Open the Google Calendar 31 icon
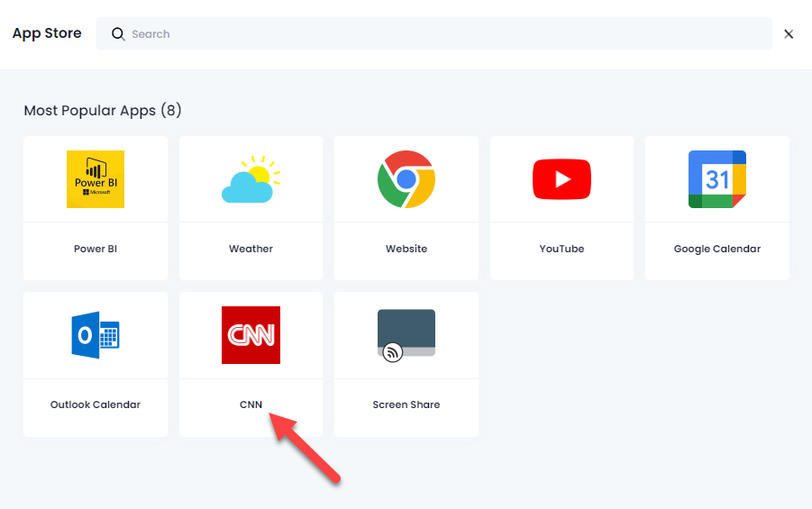 coord(717,179)
